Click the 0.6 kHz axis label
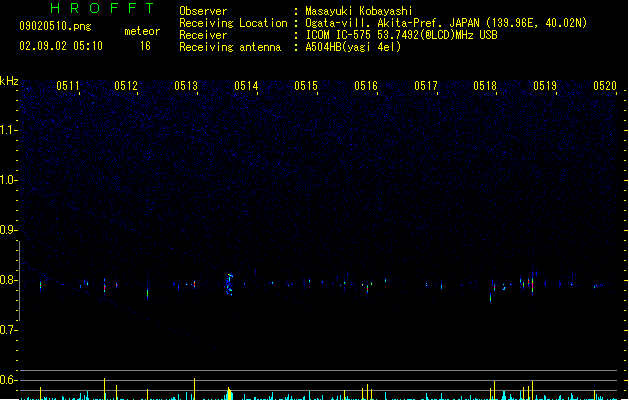Image resolution: width=629 pixels, height=400 pixels. coord(8,380)
